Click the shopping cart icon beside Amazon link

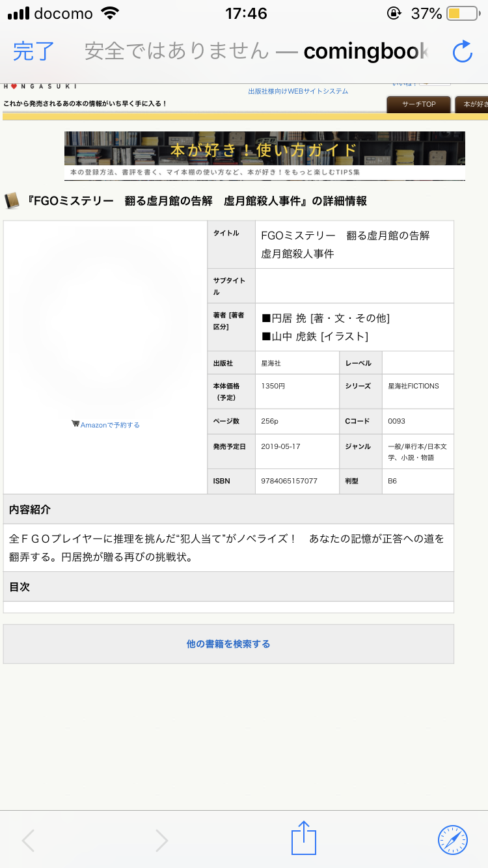[x=75, y=424]
